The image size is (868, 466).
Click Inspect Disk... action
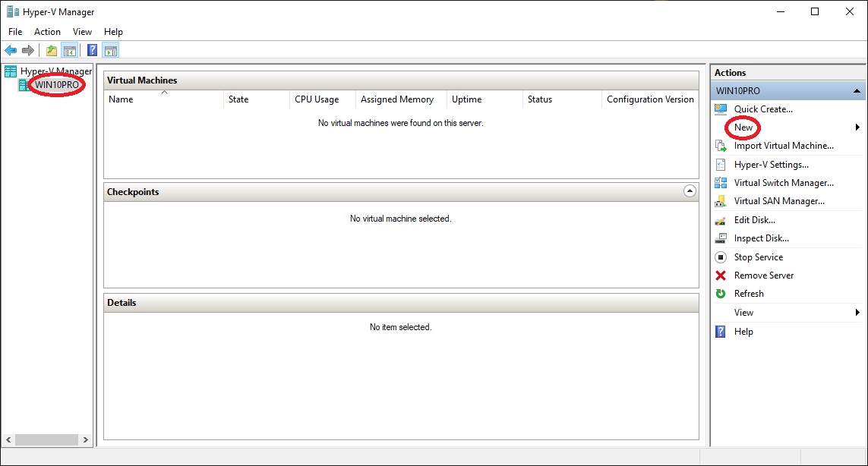(762, 238)
